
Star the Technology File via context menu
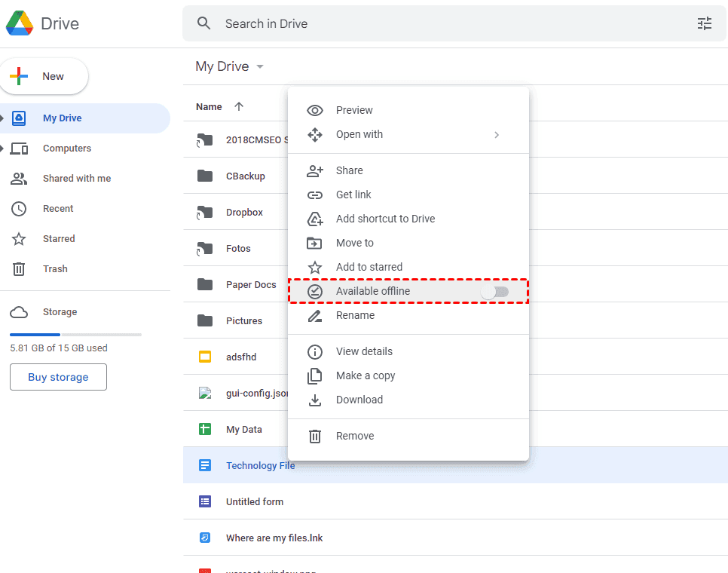click(369, 267)
